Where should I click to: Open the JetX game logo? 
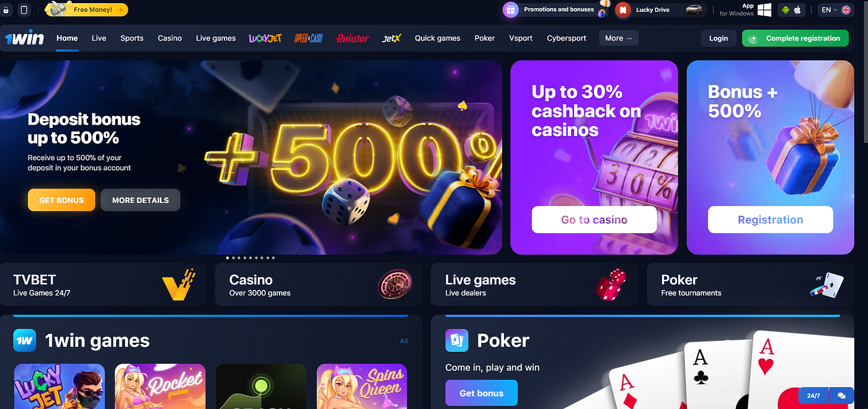392,38
